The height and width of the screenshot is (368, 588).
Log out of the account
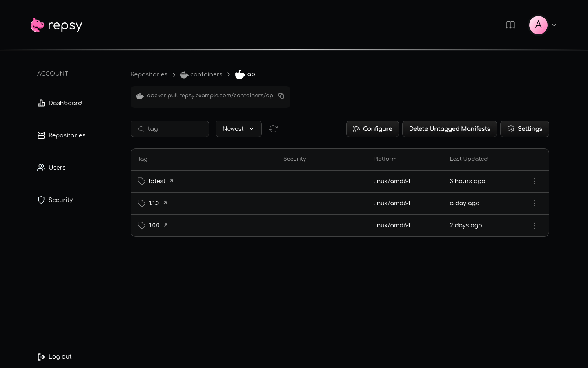pos(54,357)
